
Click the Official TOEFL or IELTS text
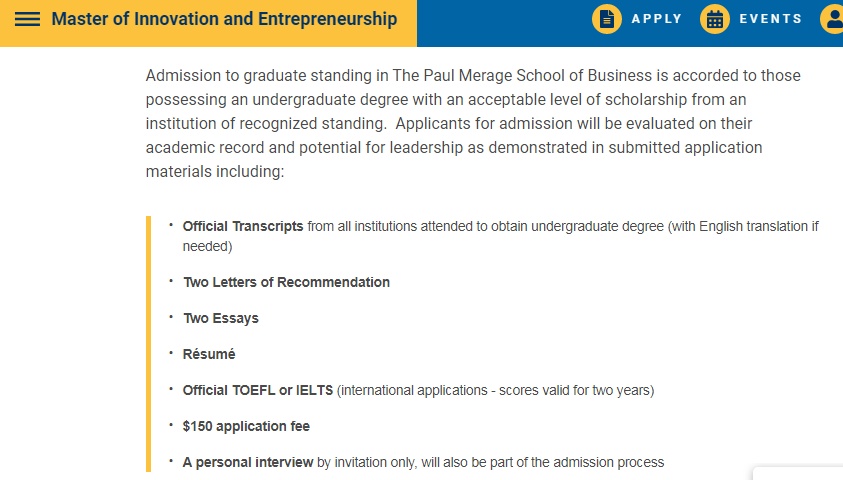click(259, 390)
